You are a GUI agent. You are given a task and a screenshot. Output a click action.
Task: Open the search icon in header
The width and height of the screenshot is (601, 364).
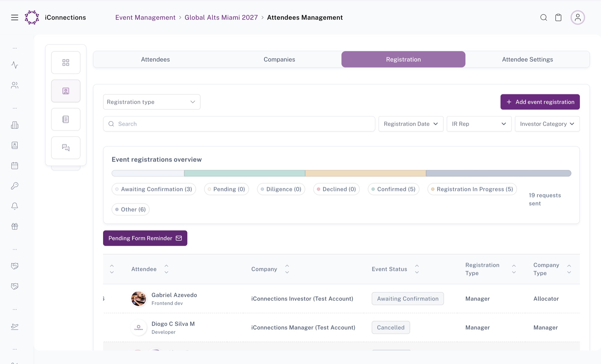[x=544, y=17]
